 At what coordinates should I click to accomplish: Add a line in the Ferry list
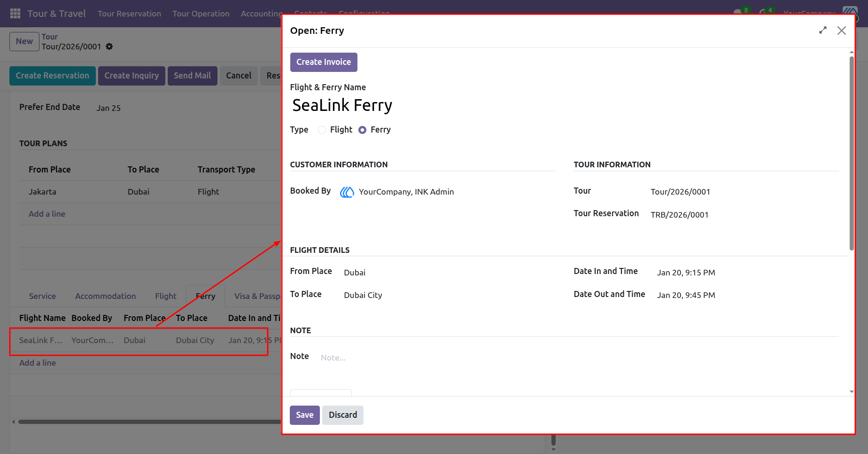(38, 363)
